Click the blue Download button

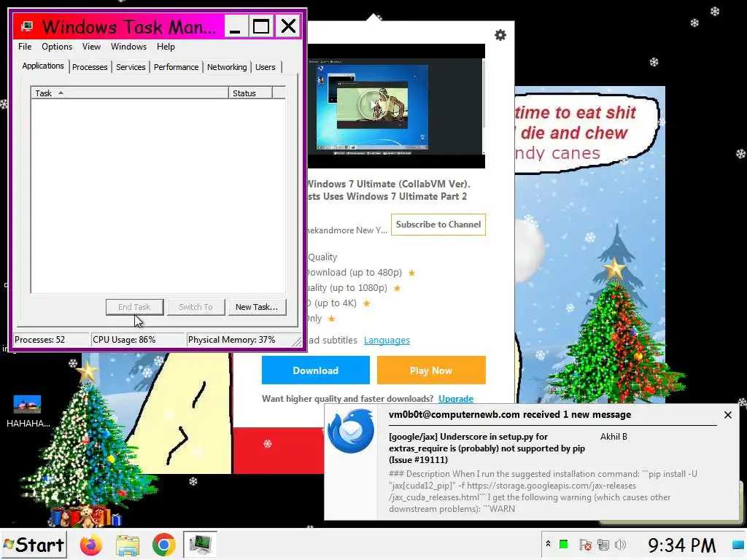(315, 370)
